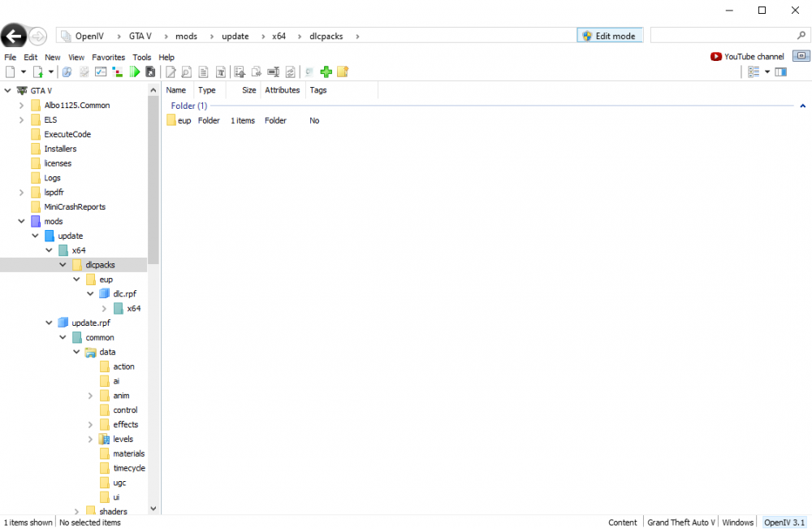Click the red and green blocks toolbar icon

[118, 72]
